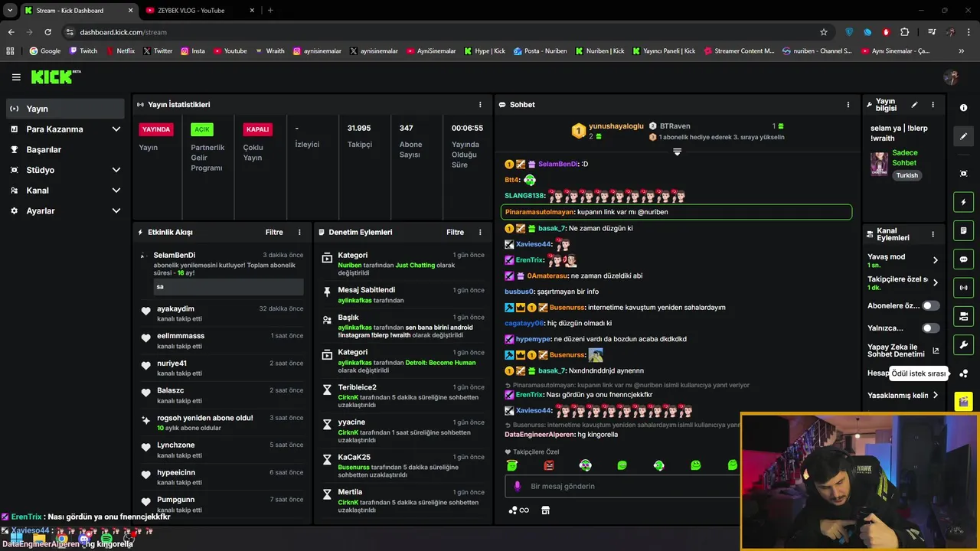Click the Pinaramasutolmayan highlighted chat message

[676, 212]
